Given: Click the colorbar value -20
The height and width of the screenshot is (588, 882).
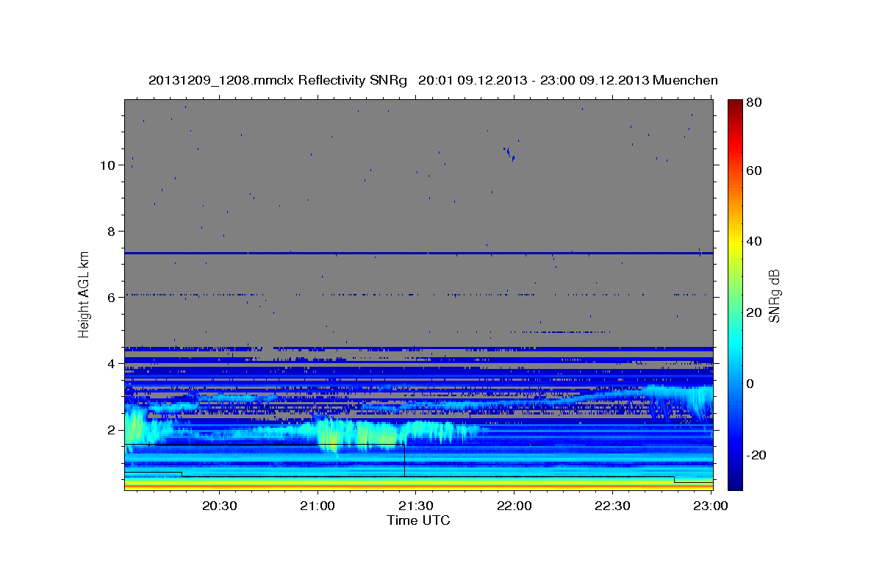Looking at the screenshot, I should click(x=755, y=455).
